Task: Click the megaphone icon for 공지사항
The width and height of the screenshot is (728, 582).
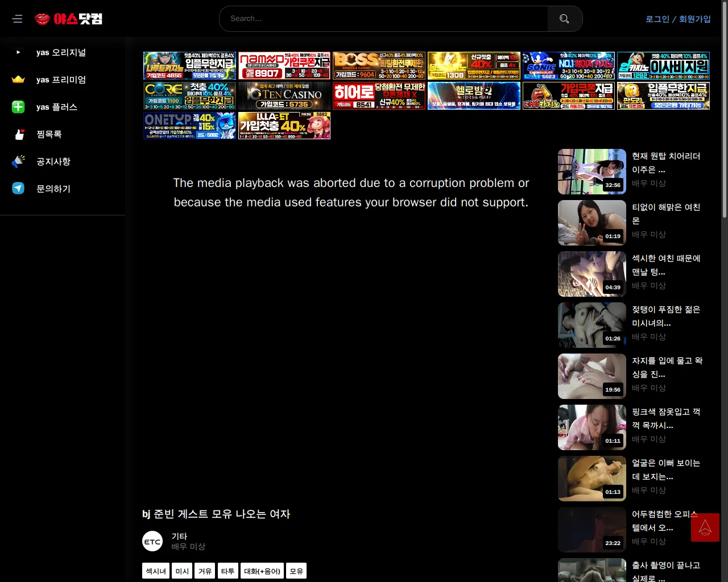Action: [18, 161]
